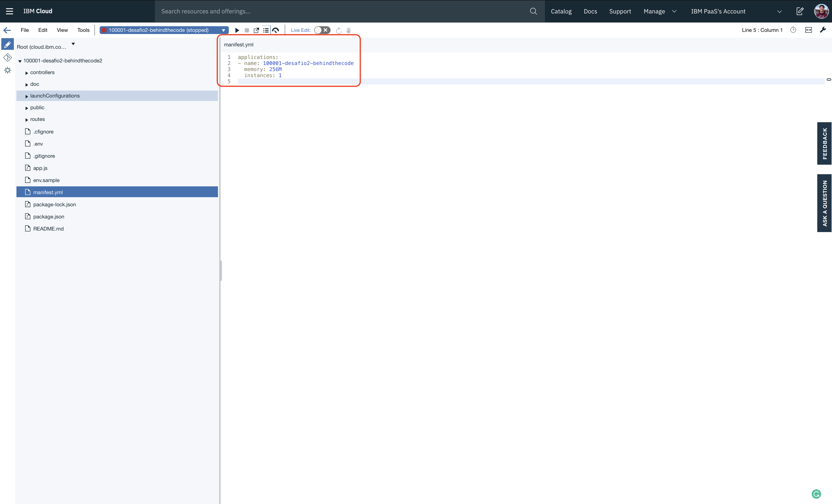832x504 pixels.
Task: Click the Catalog link
Action: tap(561, 11)
